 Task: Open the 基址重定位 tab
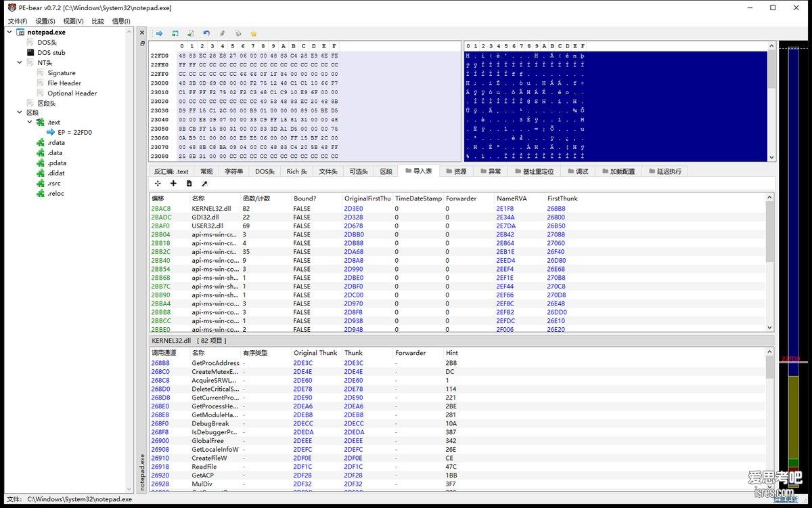[533, 171]
